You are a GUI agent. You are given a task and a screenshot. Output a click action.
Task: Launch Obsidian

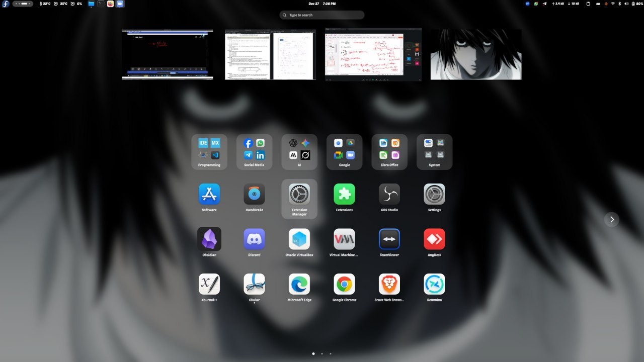tap(209, 239)
